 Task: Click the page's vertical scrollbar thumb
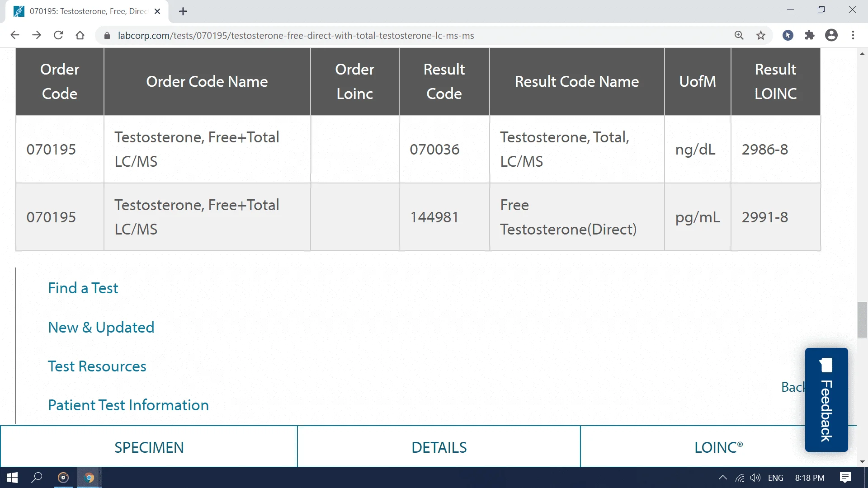coord(862,320)
